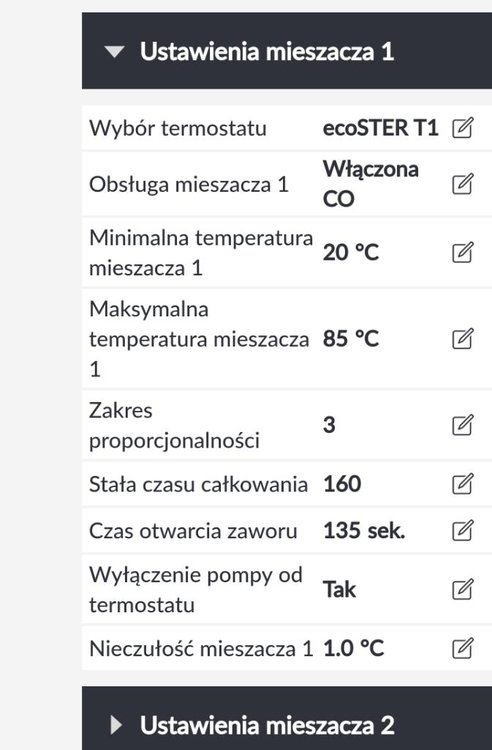Select the ecoSTER T1 thermostat value

pos(381,128)
